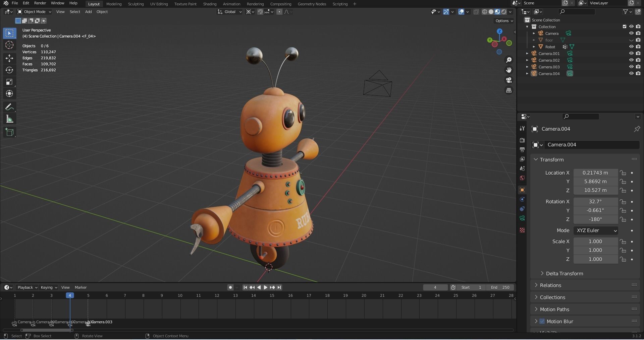Expand the Robot item in outliner
The width and height of the screenshot is (644, 340).
tap(534, 47)
